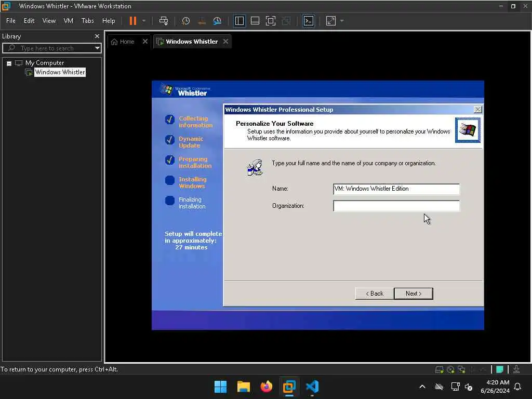Click VMware Workstation taskbar icon
532x399 pixels.
coord(289,387)
